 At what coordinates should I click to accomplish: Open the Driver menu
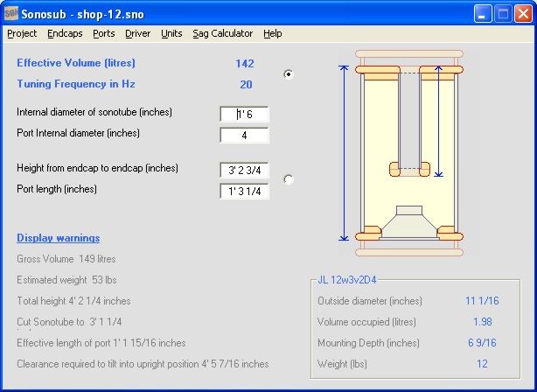pos(137,33)
